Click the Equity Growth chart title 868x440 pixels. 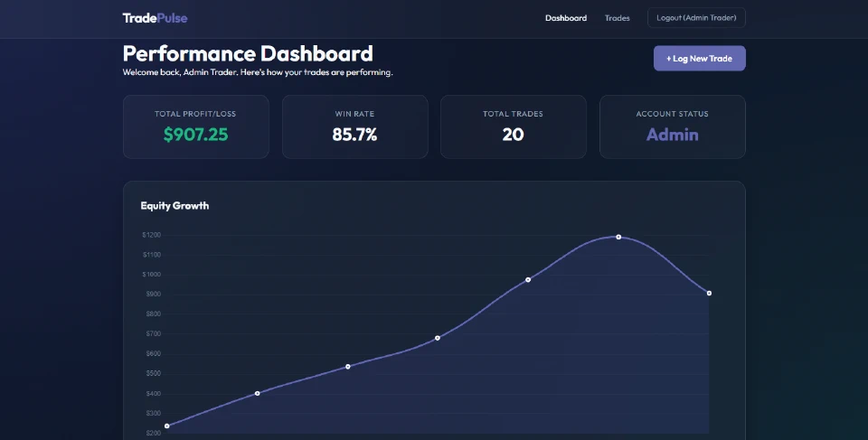click(x=175, y=206)
